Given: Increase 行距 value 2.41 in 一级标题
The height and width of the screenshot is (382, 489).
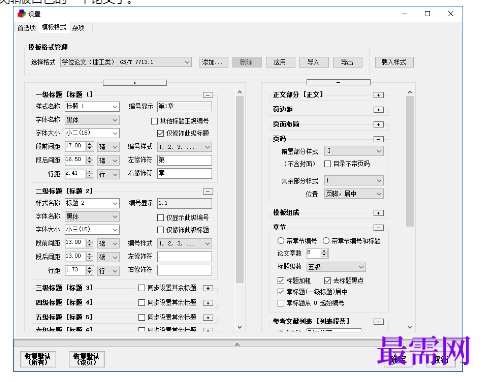Looking at the screenshot, I should tap(90, 172).
